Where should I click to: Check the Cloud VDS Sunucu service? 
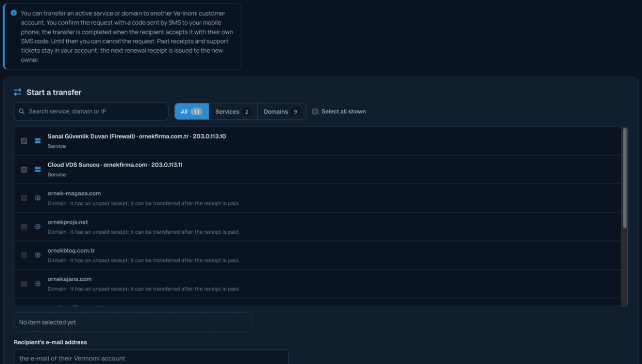[24, 170]
